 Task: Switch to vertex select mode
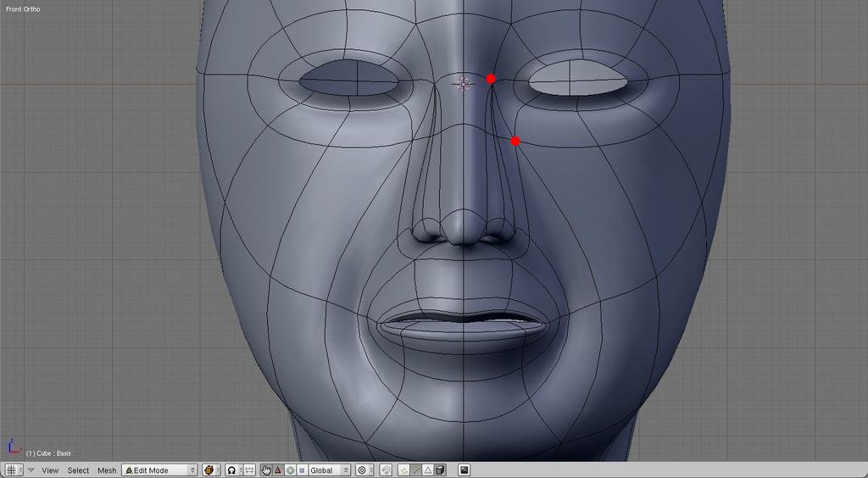(403, 470)
